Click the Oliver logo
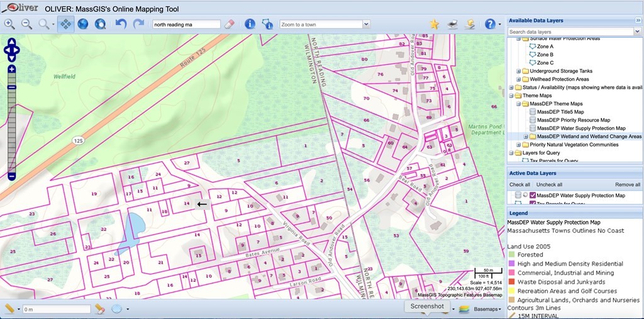The height and width of the screenshot is (319, 644). (19, 7)
